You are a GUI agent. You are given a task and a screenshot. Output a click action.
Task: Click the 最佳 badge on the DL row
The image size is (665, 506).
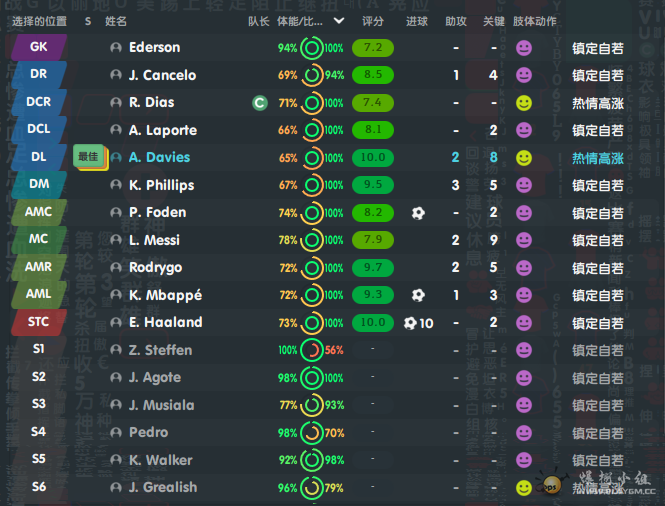point(88,157)
